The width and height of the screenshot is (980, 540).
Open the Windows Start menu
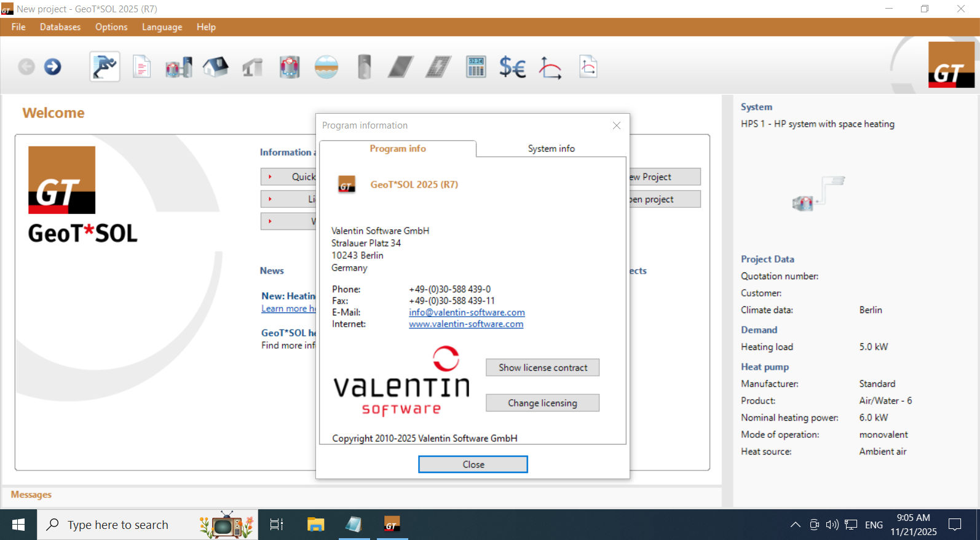point(18,525)
